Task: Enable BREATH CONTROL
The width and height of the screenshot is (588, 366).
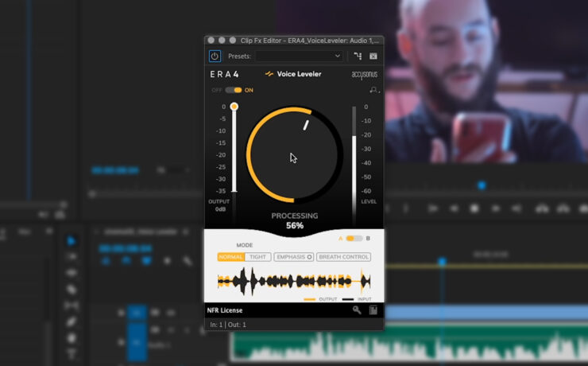Action: 343,257
